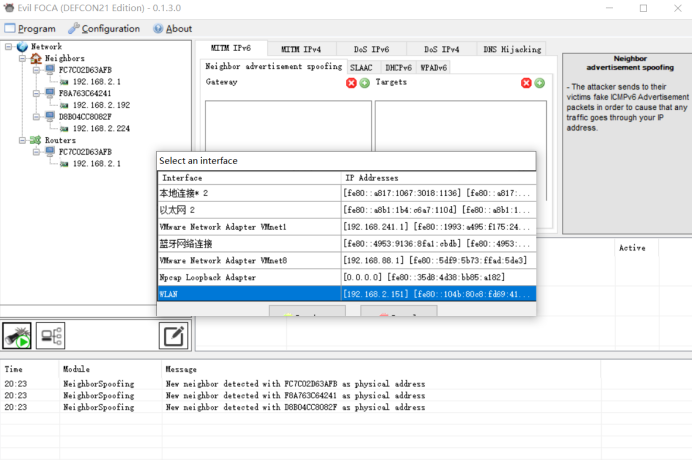
Task: Remove target with red X icon
Action: click(526, 83)
